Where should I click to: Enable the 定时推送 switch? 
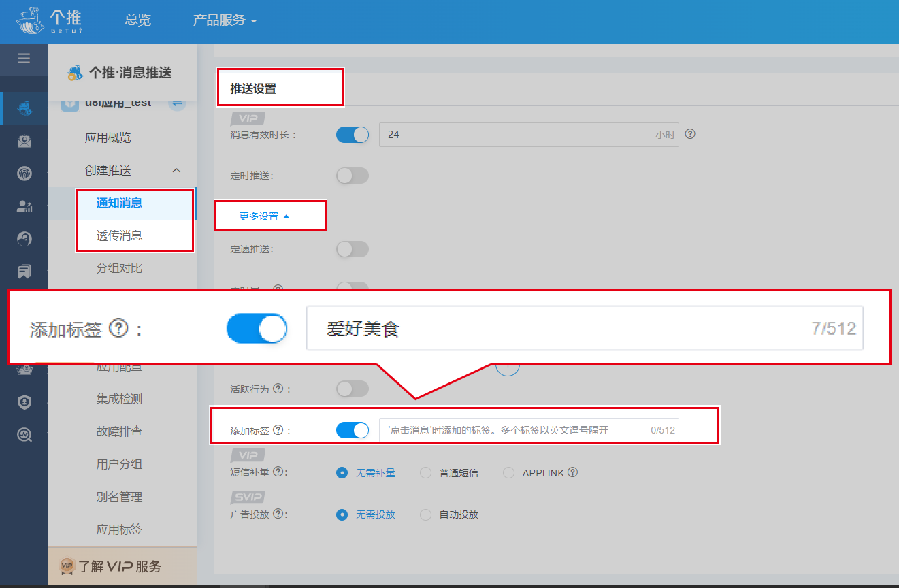click(x=353, y=176)
